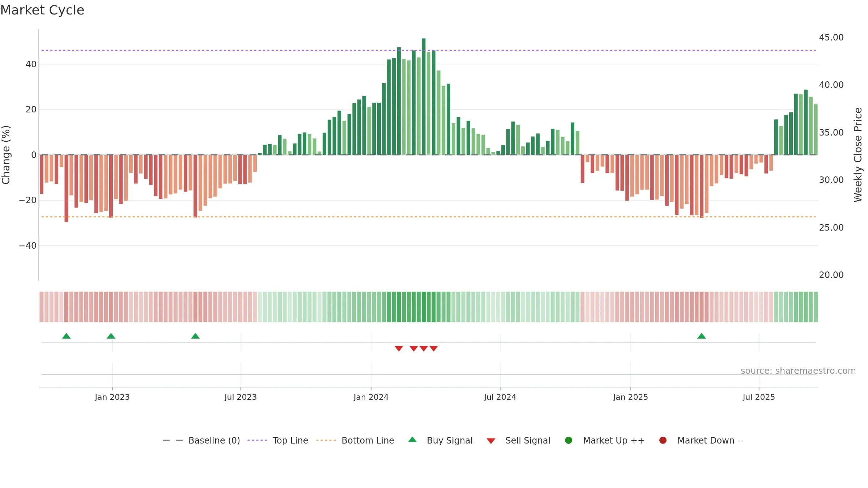Click the 40.00 price axis label

[831, 85]
